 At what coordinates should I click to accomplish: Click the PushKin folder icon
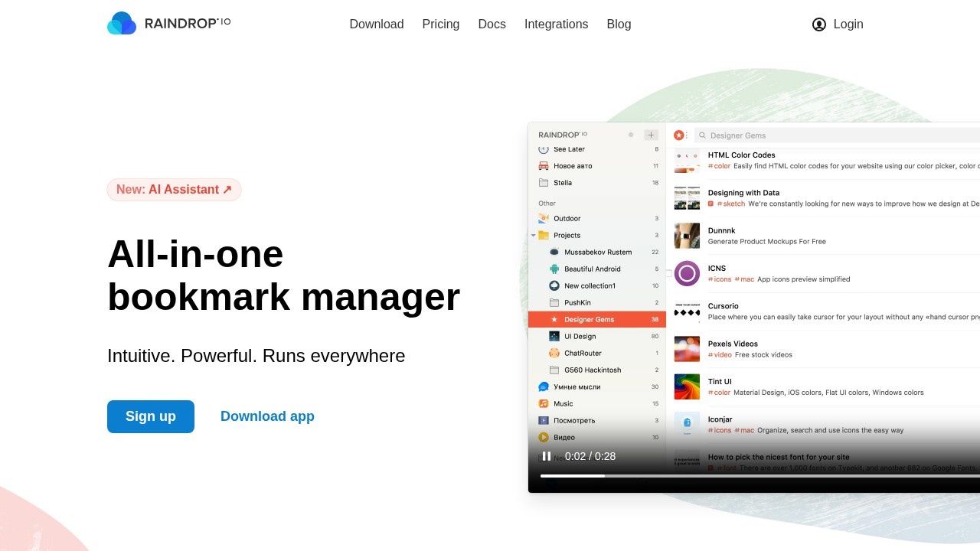tap(554, 303)
